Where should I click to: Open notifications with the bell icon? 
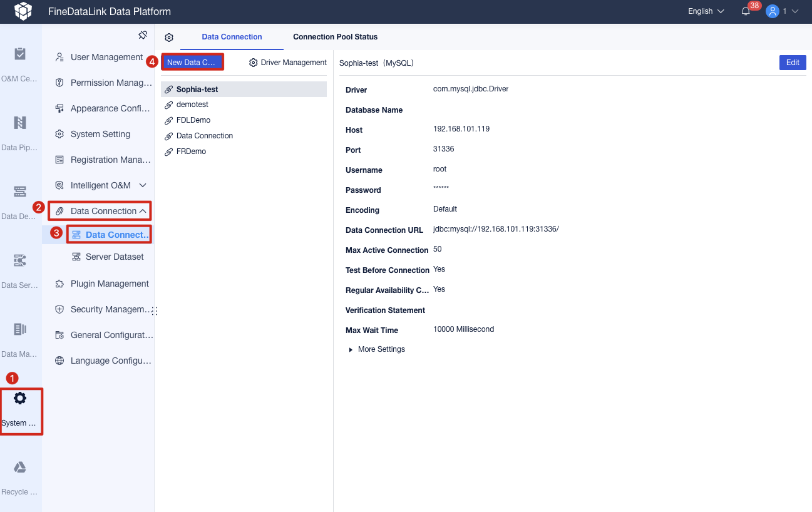tap(746, 11)
